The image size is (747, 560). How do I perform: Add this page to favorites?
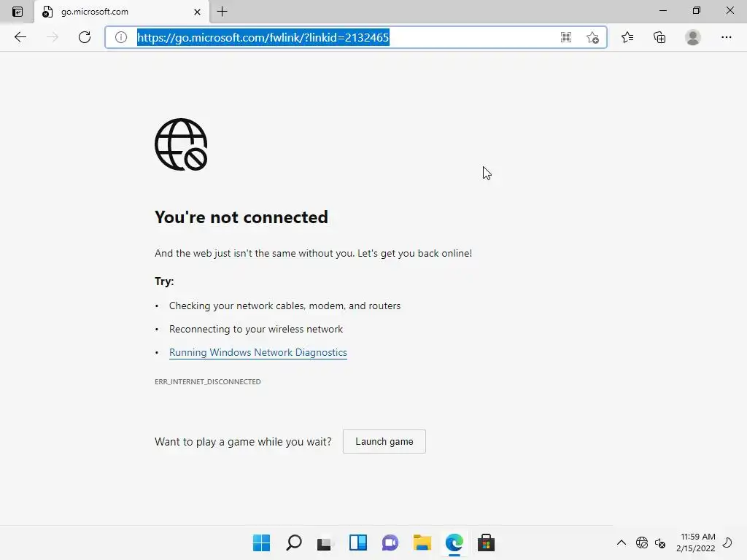[592, 37]
